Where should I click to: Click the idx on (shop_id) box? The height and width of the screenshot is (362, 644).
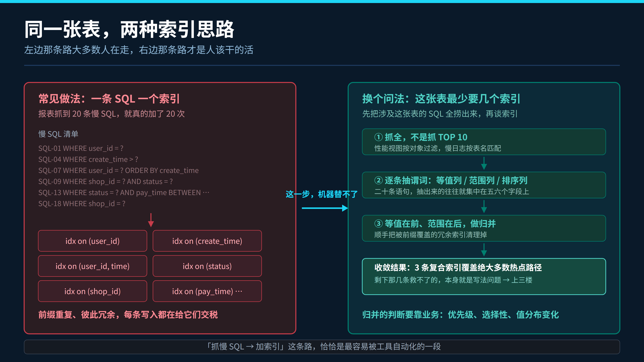tap(93, 291)
